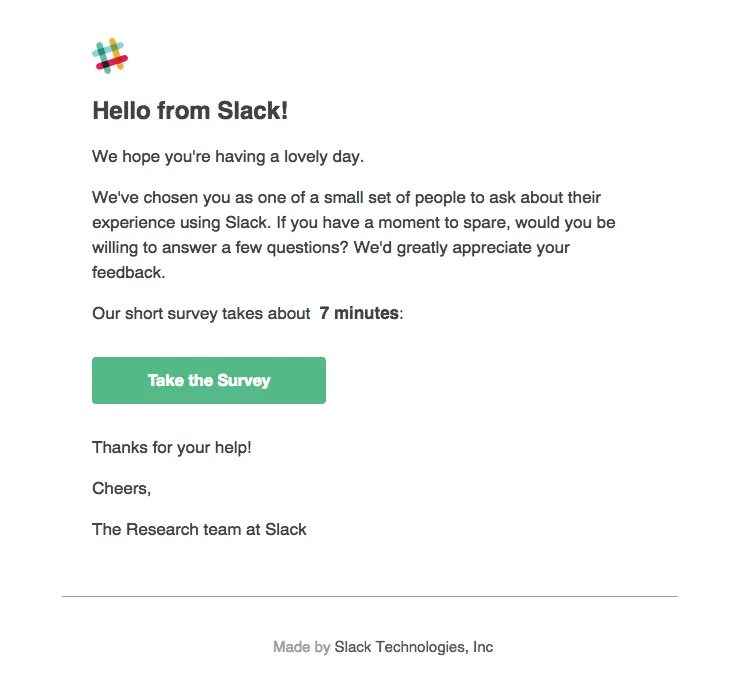This screenshot has width=736, height=678.
Task: Click the bold 7 minutes text
Action: pyautogui.click(x=359, y=313)
